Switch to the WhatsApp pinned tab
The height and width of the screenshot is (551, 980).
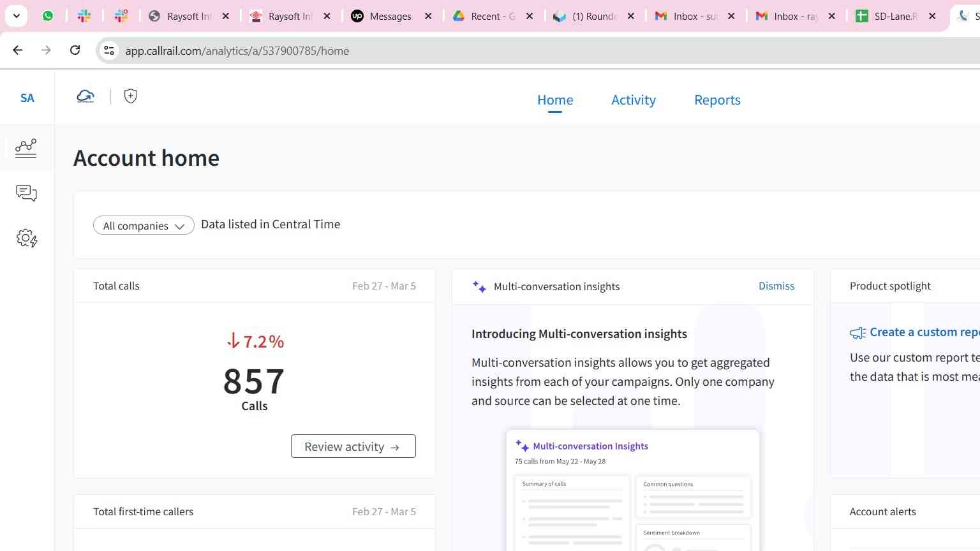pos(48,16)
